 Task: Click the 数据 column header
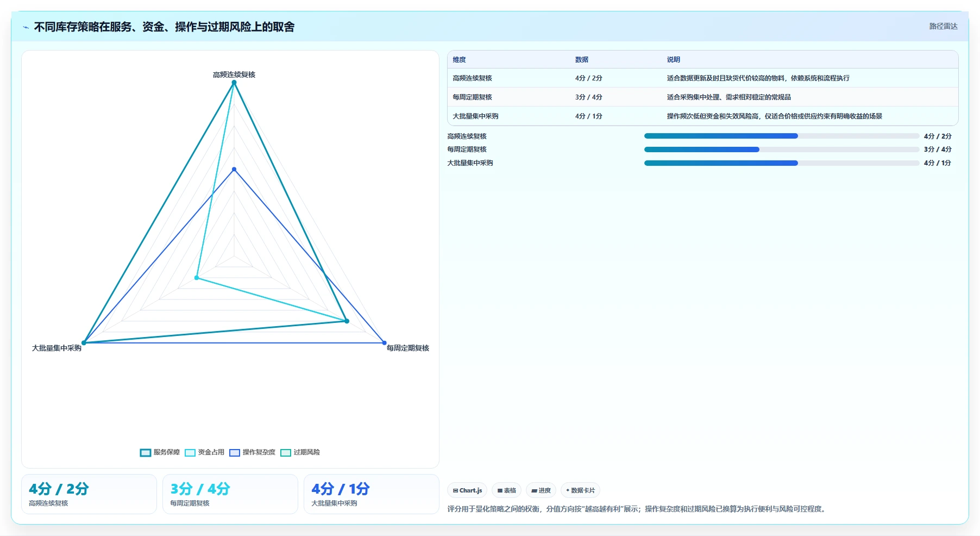[582, 60]
